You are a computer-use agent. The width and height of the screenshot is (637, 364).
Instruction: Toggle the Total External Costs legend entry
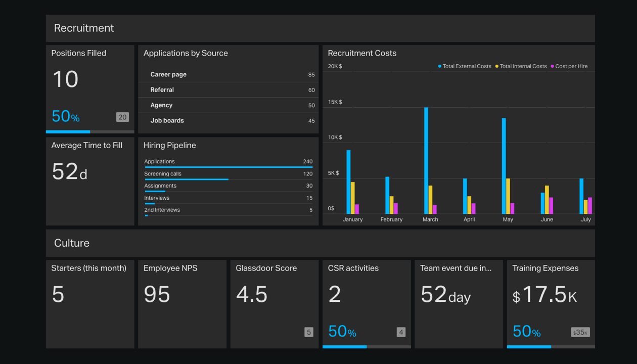(x=464, y=66)
